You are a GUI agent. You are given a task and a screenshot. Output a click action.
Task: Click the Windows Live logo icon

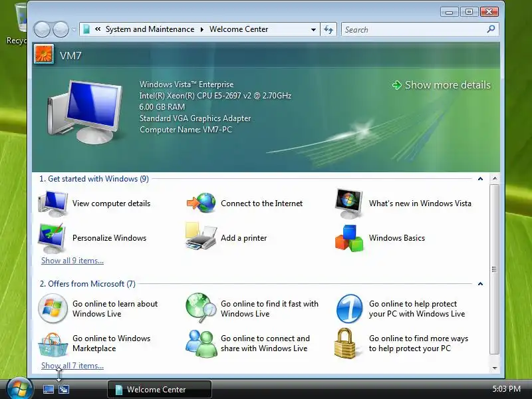[53, 309]
